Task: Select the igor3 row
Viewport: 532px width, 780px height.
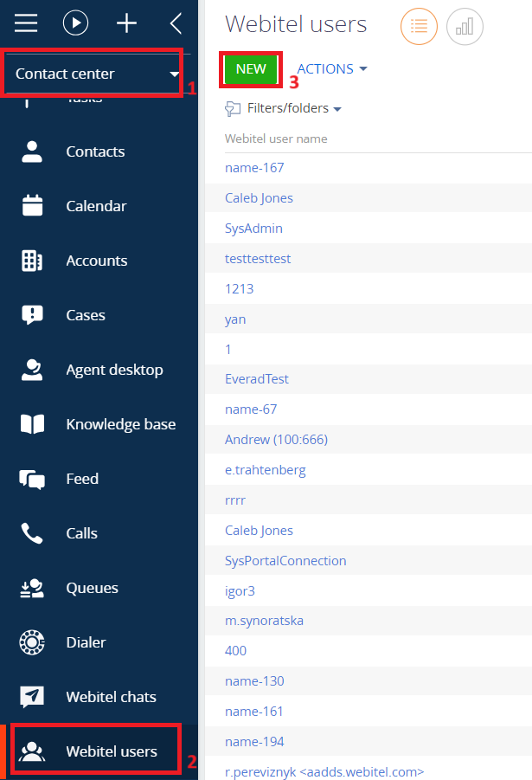Action: [x=369, y=591]
